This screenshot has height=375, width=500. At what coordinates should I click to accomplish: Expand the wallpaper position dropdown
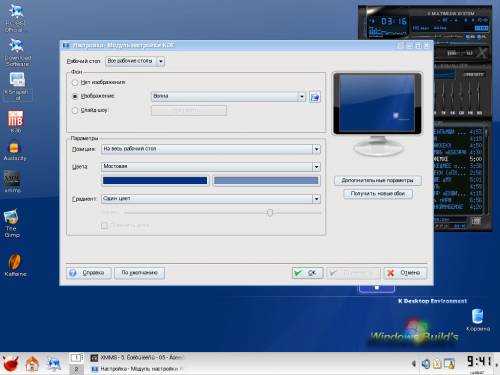[x=211, y=149]
